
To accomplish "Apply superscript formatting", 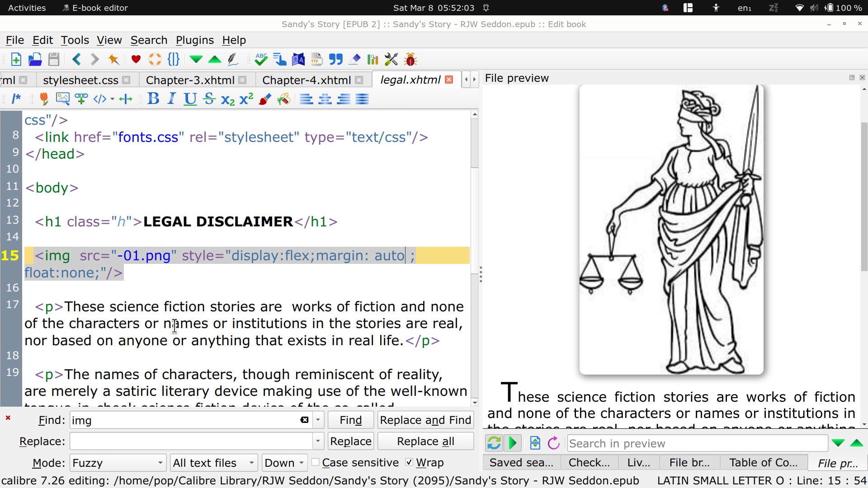I will [246, 99].
